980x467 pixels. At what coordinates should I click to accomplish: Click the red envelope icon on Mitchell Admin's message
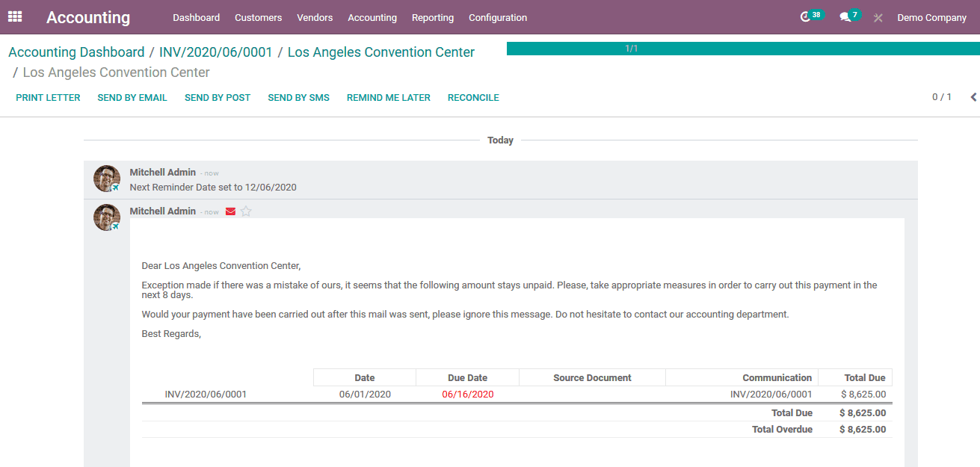pos(230,211)
